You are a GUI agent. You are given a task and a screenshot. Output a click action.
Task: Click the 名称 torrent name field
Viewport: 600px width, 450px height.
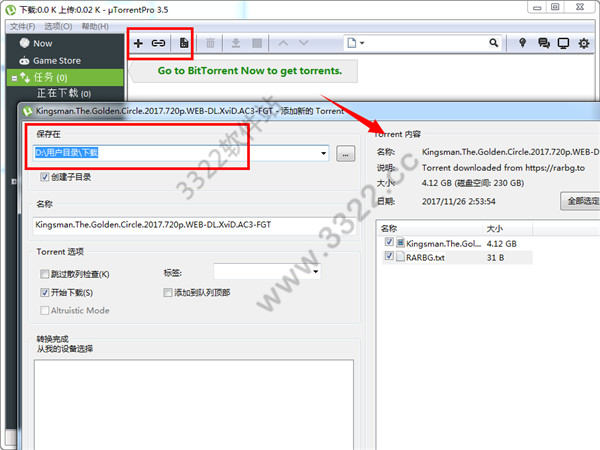coord(194,225)
